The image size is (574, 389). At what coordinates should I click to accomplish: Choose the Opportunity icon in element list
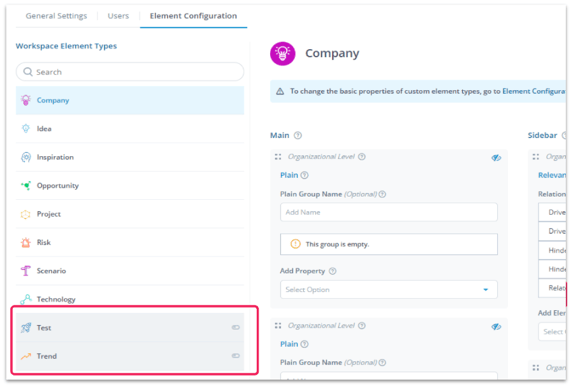pos(26,186)
